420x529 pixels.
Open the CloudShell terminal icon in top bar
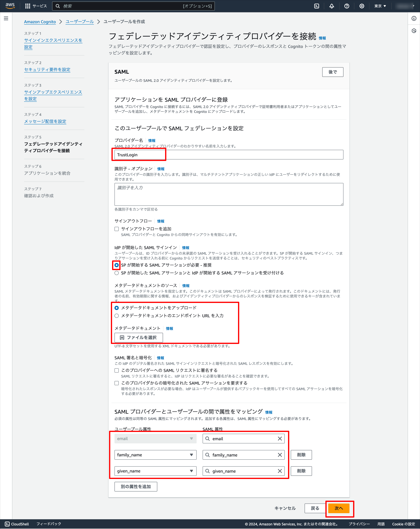(x=317, y=6)
